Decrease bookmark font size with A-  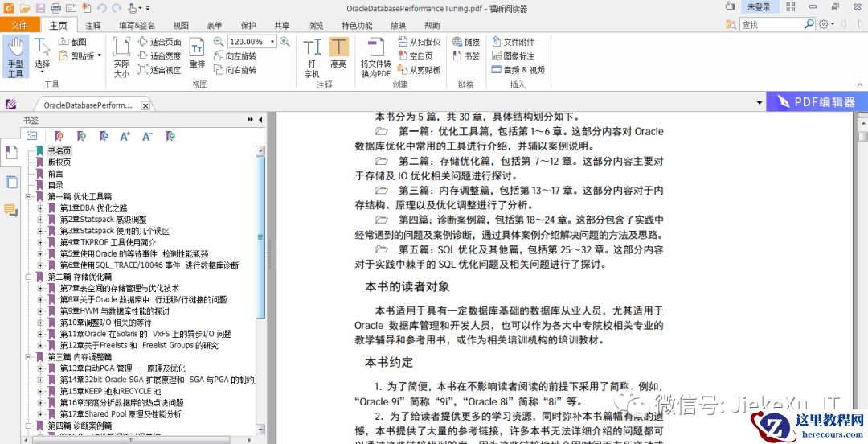[x=147, y=136]
